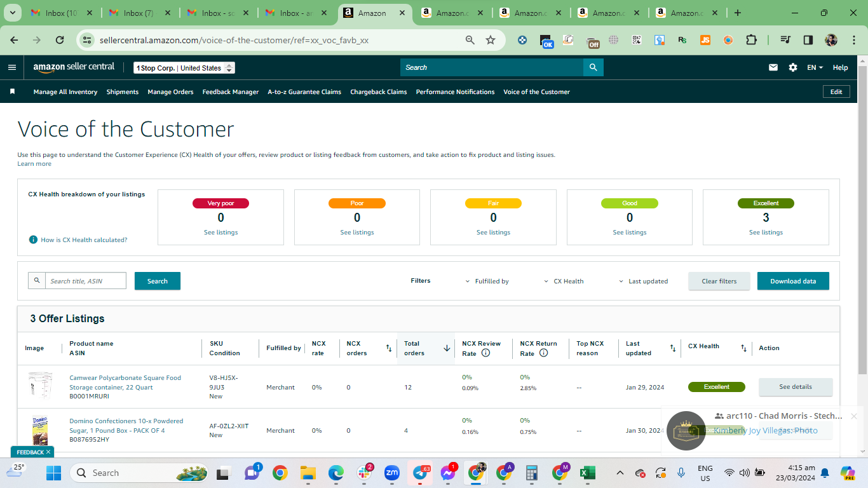The width and height of the screenshot is (868, 488).
Task: Show hidden system tray icons
Action: tap(620, 473)
